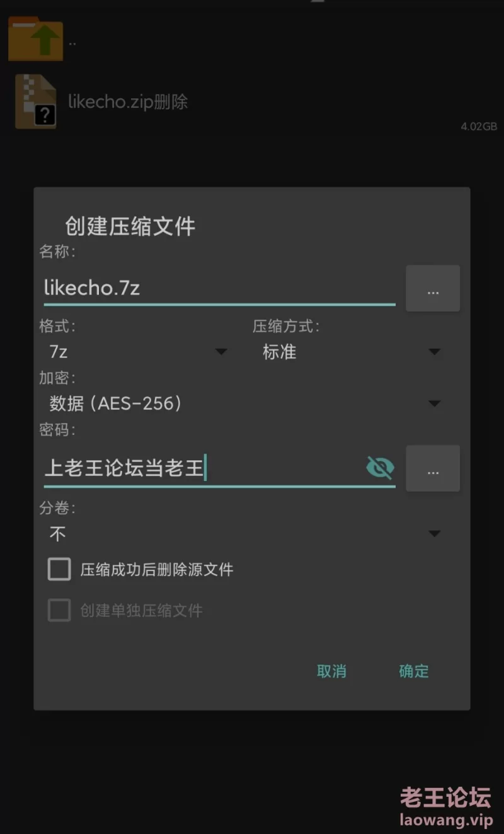Show the password using the eye icon
This screenshot has height=834, width=504.
pos(380,468)
